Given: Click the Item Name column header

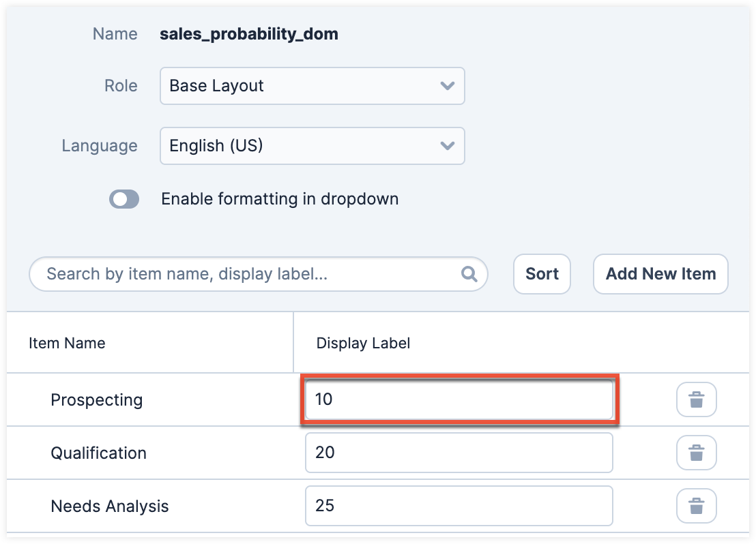Looking at the screenshot, I should pyautogui.click(x=67, y=343).
